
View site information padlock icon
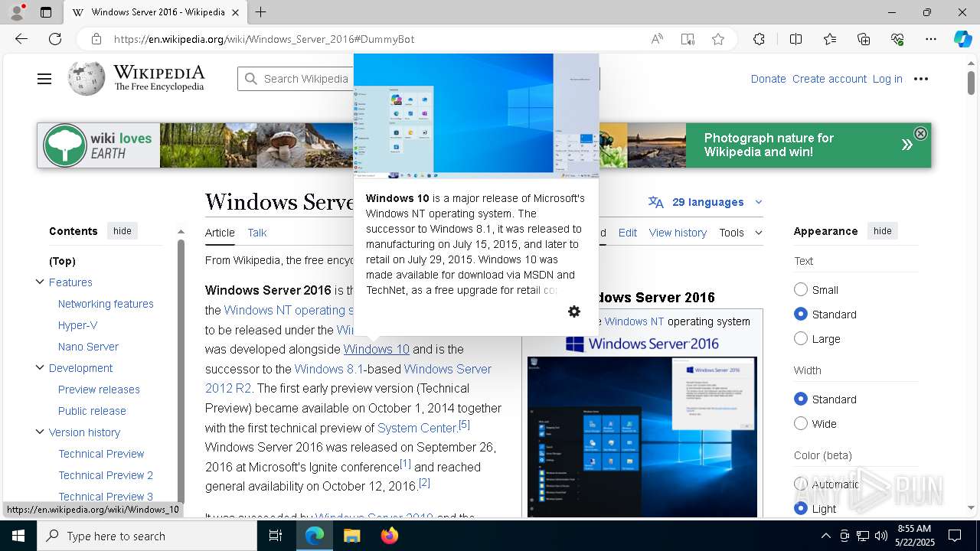[x=96, y=39]
